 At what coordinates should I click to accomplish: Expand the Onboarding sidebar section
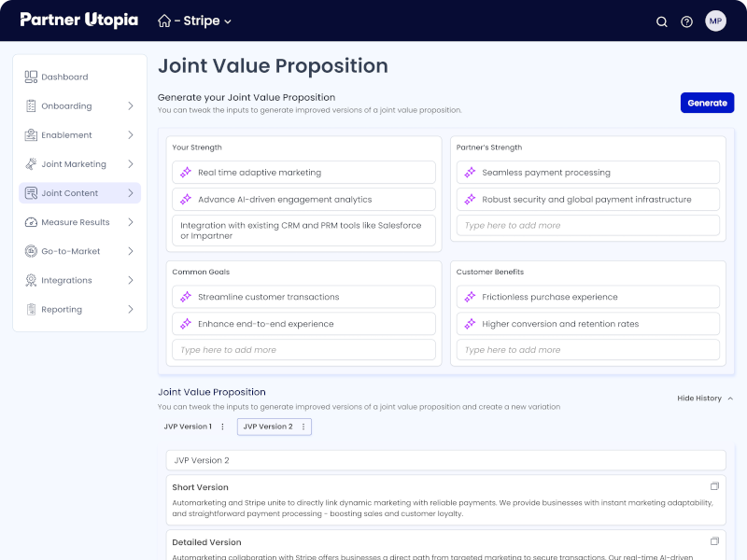131,106
